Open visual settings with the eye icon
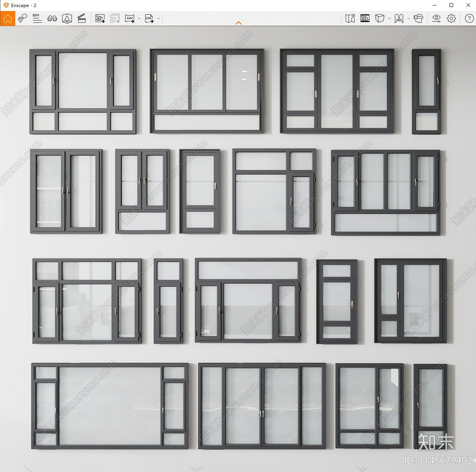476x472 pixels. [x=436, y=19]
